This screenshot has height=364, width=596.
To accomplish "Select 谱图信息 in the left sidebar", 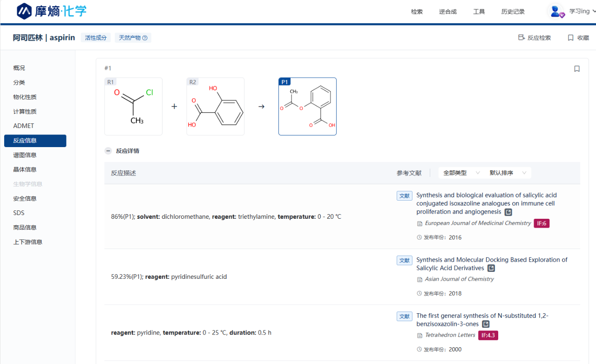I will (x=25, y=155).
